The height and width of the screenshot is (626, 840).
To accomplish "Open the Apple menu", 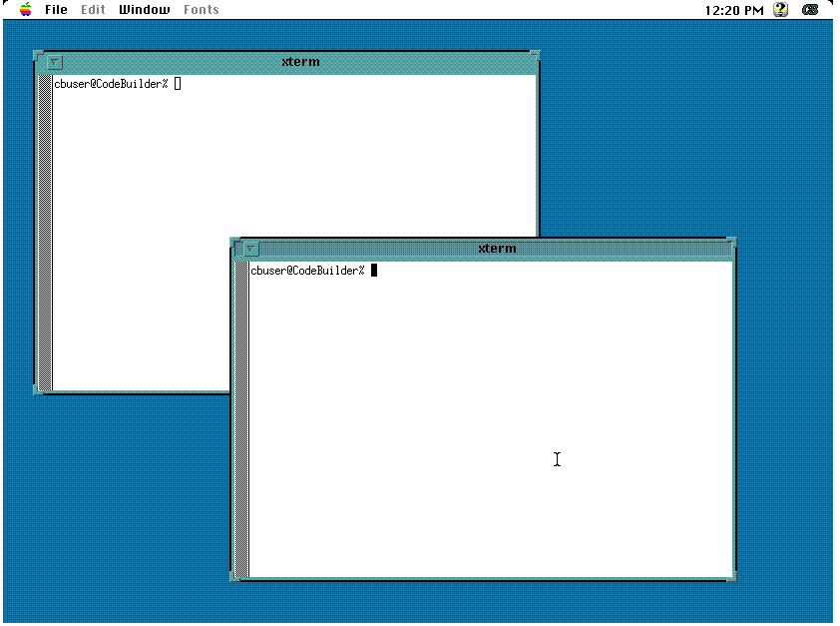I will tap(25, 10).
